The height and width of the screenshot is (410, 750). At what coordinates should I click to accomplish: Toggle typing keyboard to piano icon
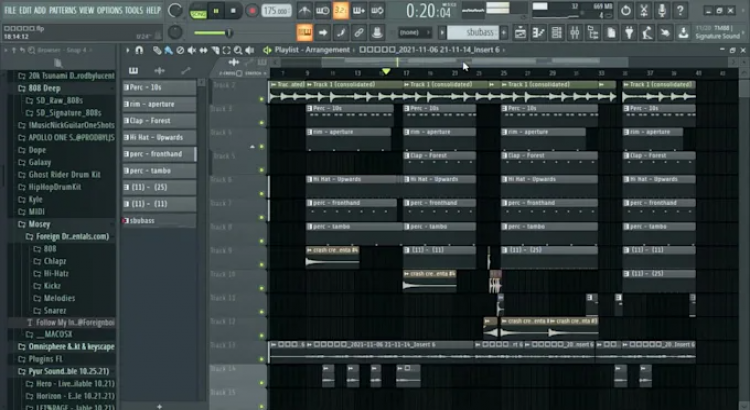point(305,33)
